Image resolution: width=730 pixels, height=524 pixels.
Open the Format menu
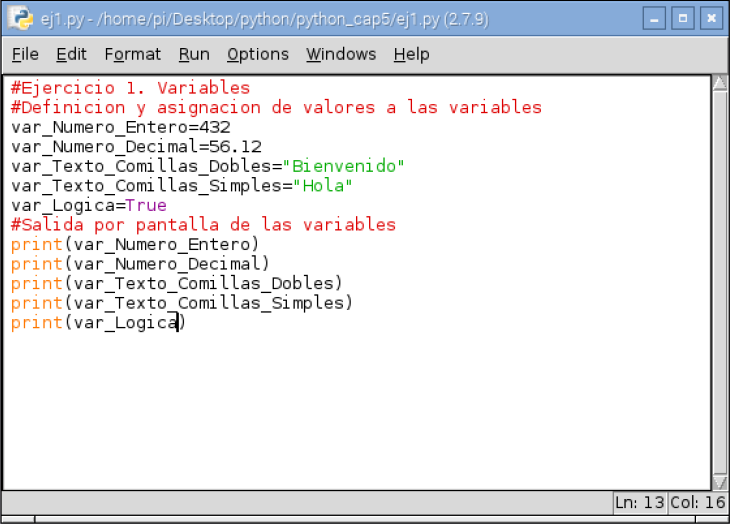pos(133,54)
